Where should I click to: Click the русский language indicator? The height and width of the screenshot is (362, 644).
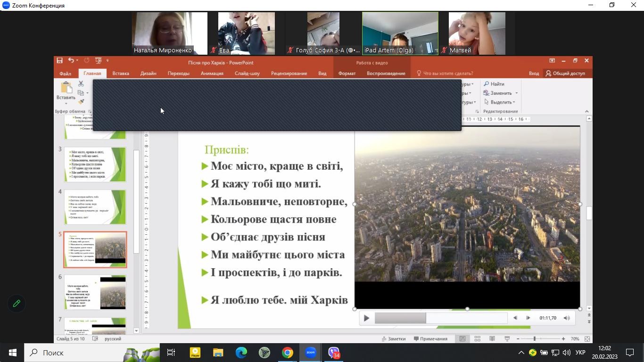click(x=113, y=339)
